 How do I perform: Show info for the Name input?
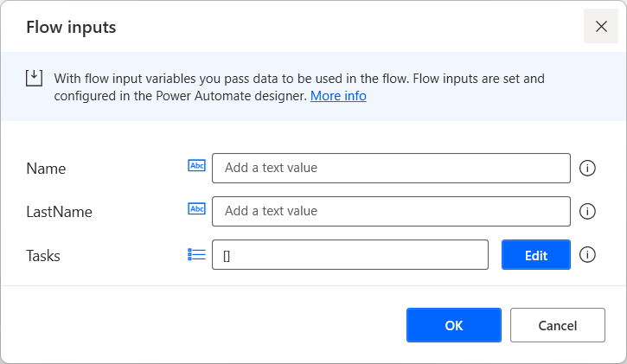tap(587, 168)
